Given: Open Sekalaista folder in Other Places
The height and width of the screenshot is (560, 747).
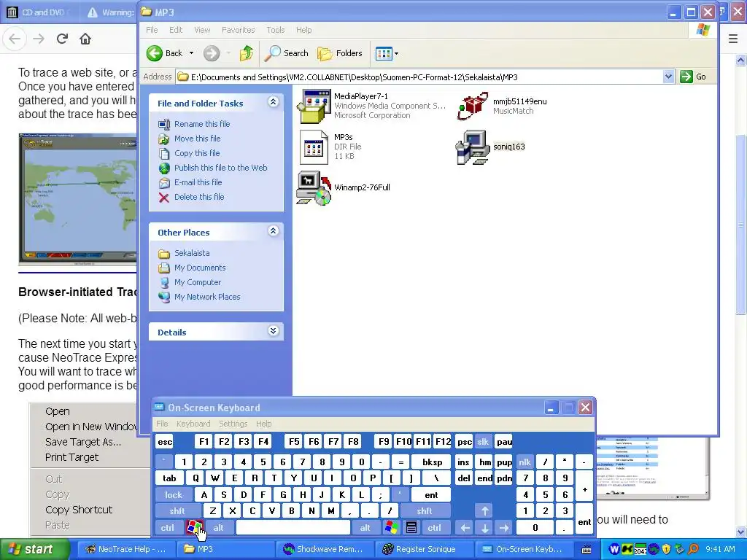Looking at the screenshot, I should click(x=192, y=253).
